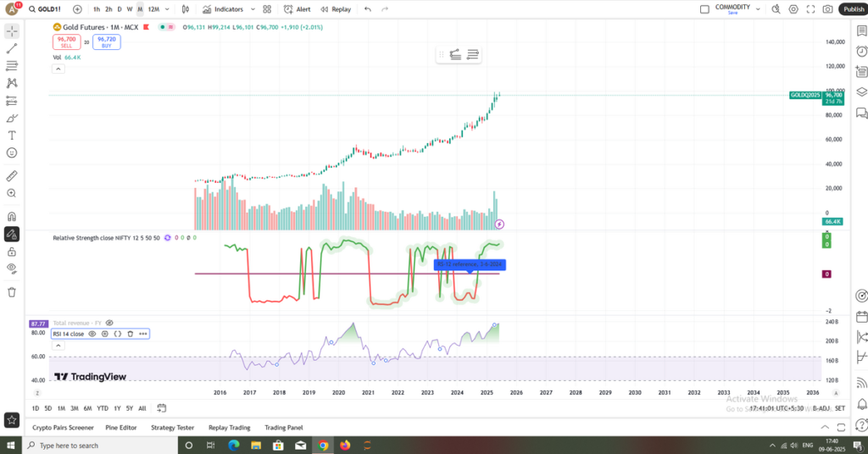The height and width of the screenshot is (454, 868).
Task: Open the COMMODITY layout dropdown arrow
Action: point(758,9)
